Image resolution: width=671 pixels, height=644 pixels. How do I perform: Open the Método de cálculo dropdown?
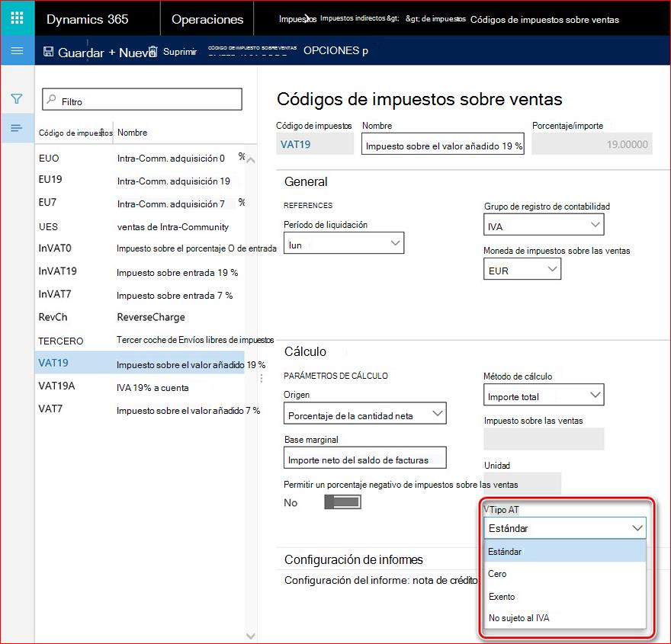(x=544, y=395)
